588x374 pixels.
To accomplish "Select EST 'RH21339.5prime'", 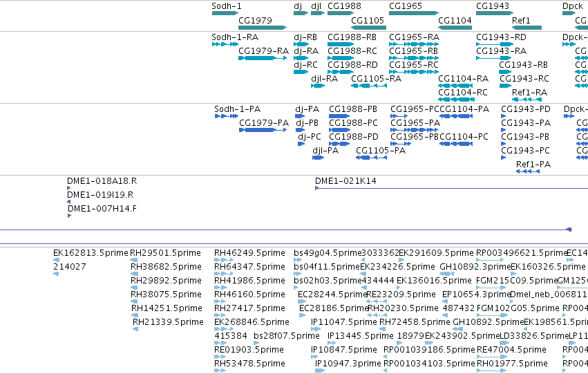I will pos(168,322).
